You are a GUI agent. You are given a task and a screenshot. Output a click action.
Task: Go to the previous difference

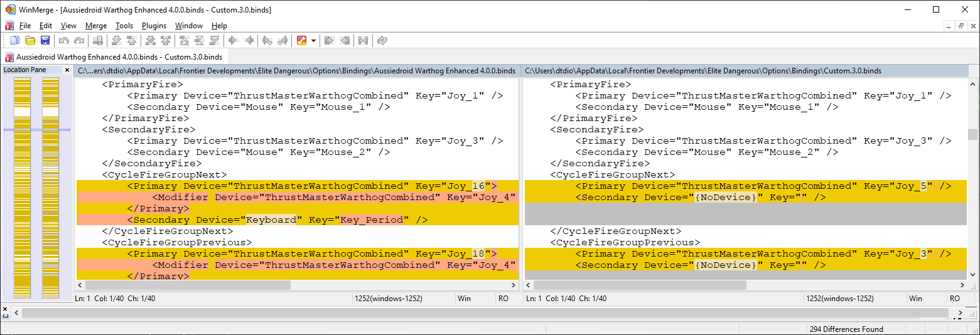click(132, 41)
